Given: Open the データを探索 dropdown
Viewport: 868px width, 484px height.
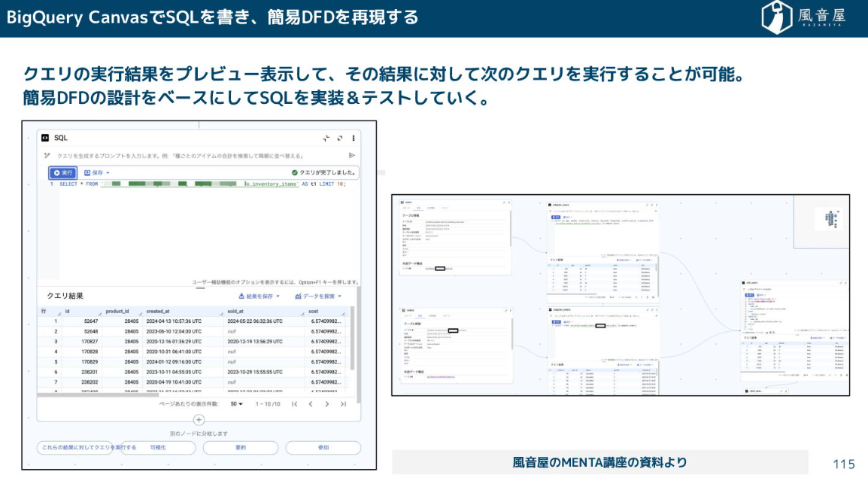Looking at the screenshot, I should pyautogui.click(x=319, y=296).
